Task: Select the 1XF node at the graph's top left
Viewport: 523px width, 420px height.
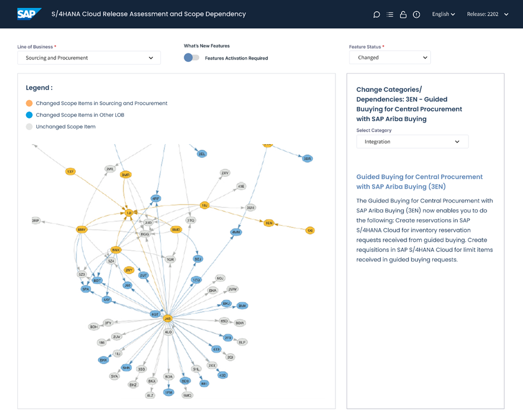Action: 70,172
